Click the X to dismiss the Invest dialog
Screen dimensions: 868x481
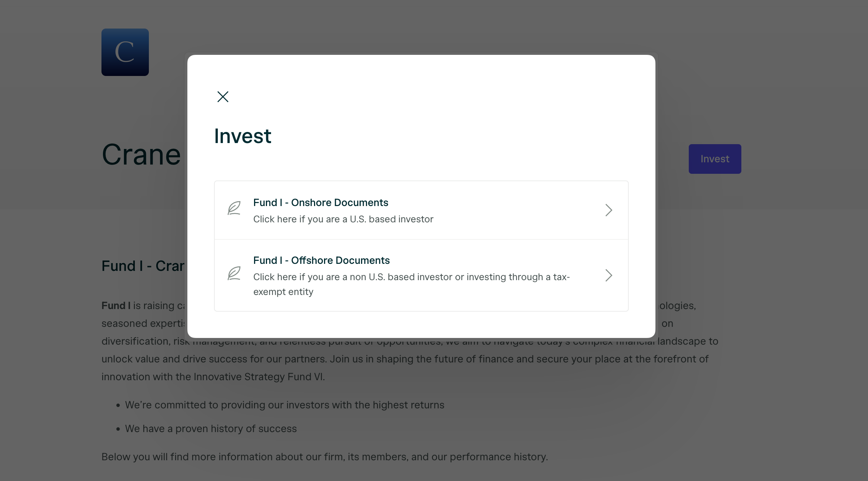click(x=223, y=96)
